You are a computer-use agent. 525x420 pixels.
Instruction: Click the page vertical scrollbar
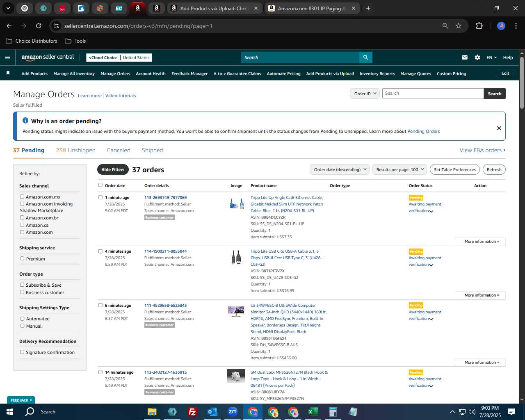[522, 82]
